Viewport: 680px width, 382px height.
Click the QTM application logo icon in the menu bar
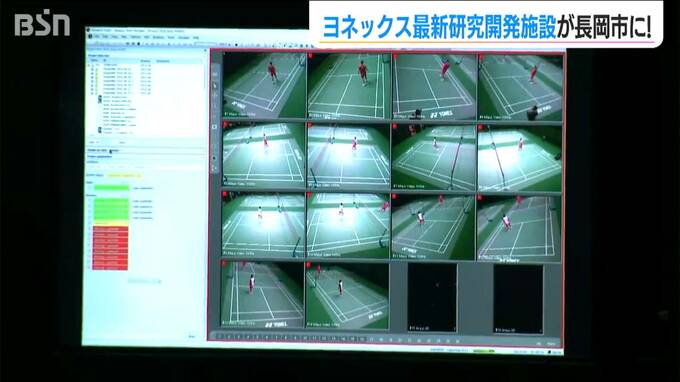point(90,37)
